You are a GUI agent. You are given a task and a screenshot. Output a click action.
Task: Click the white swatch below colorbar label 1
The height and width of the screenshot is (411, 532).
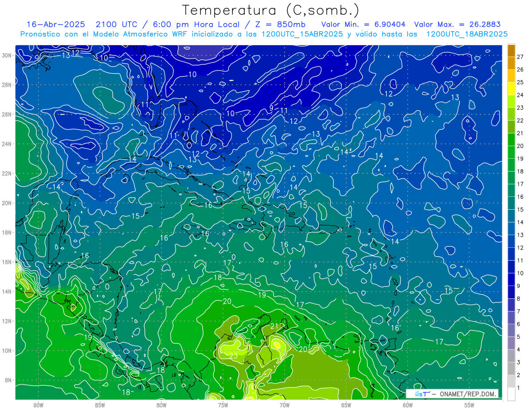(511, 394)
